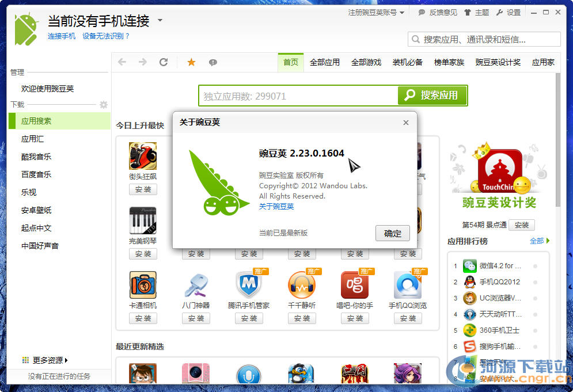The height and width of the screenshot is (392, 573).
Task: Open the microphone app icon in 最近更新精选
Action: click(x=249, y=374)
